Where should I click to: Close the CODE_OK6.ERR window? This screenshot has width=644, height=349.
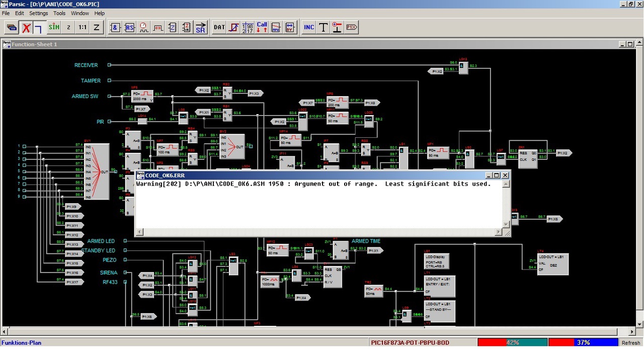[x=505, y=175]
